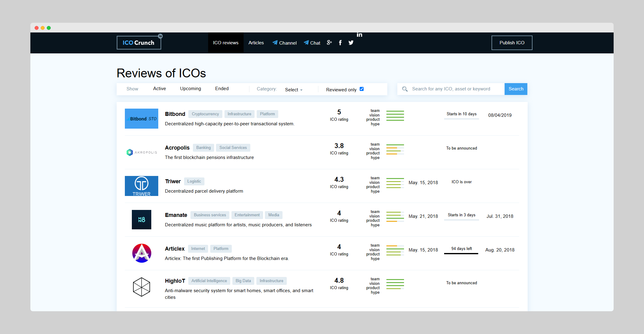Open the Bitbond STO logo thumbnail
The width and height of the screenshot is (644, 334).
click(142, 119)
